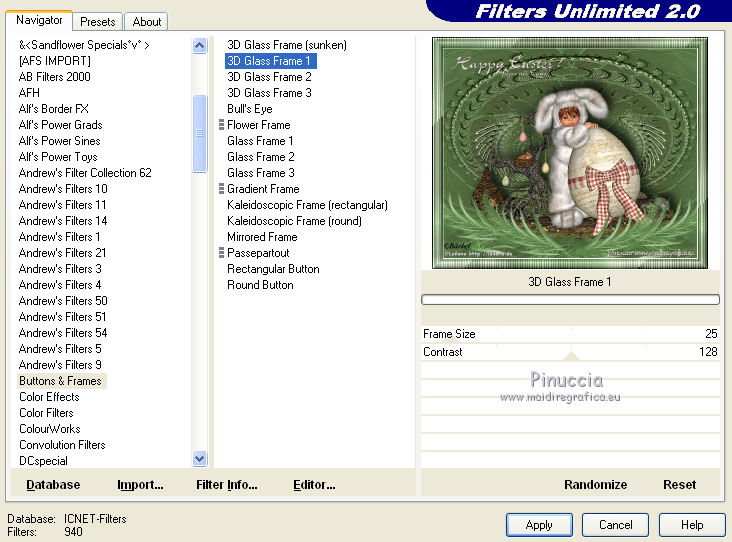Select the Passepartout filter
The image size is (732, 542).
click(258, 253)
